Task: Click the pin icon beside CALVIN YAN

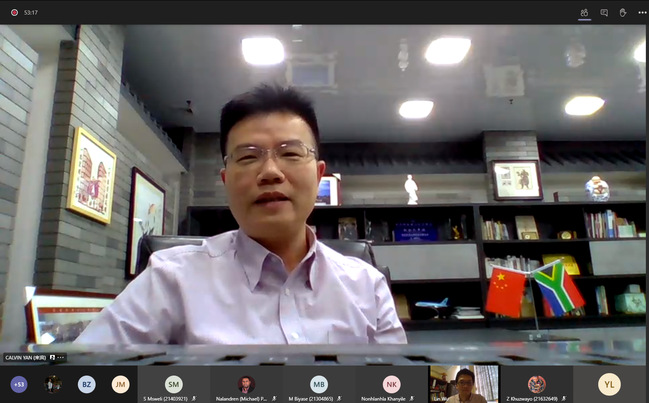Action: (52, 357)
